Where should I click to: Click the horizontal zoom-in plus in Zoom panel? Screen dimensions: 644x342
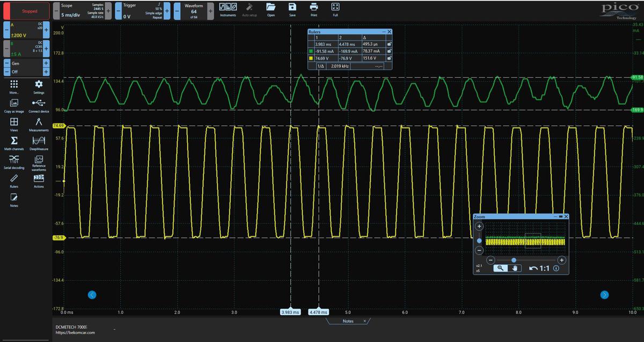(562, 260)
